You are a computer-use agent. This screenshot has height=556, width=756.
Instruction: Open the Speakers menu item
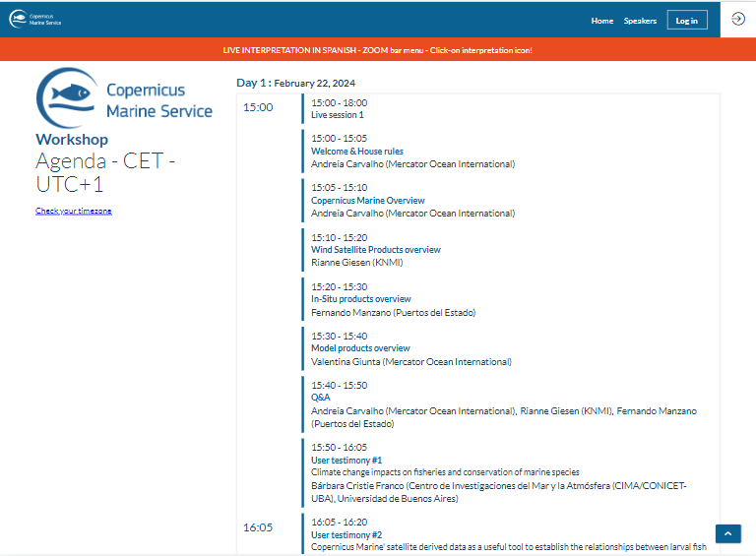640,21
